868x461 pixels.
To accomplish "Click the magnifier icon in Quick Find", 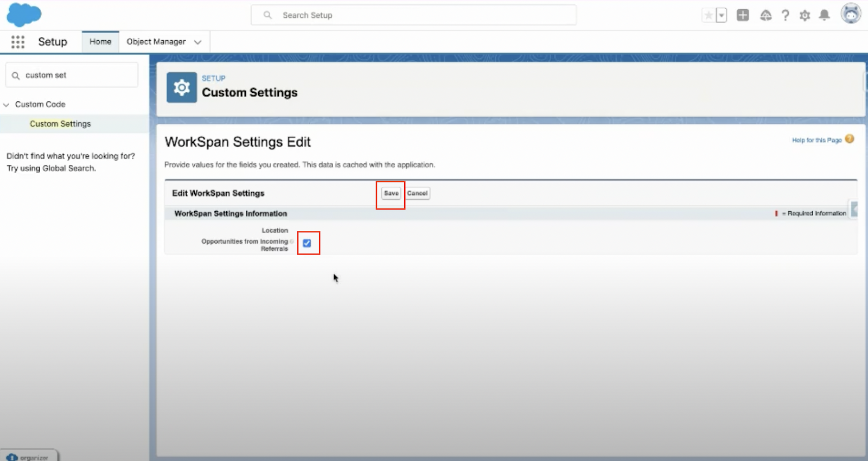I will [x=16, y=75].
